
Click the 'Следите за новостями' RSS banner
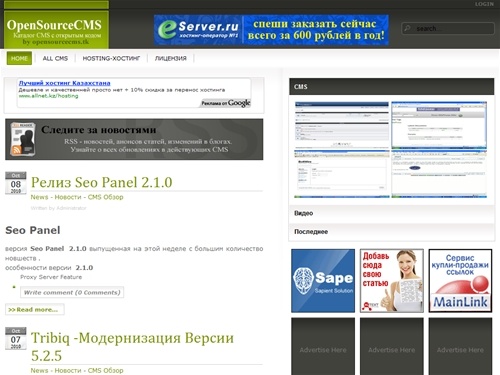[x=134, y=139]
